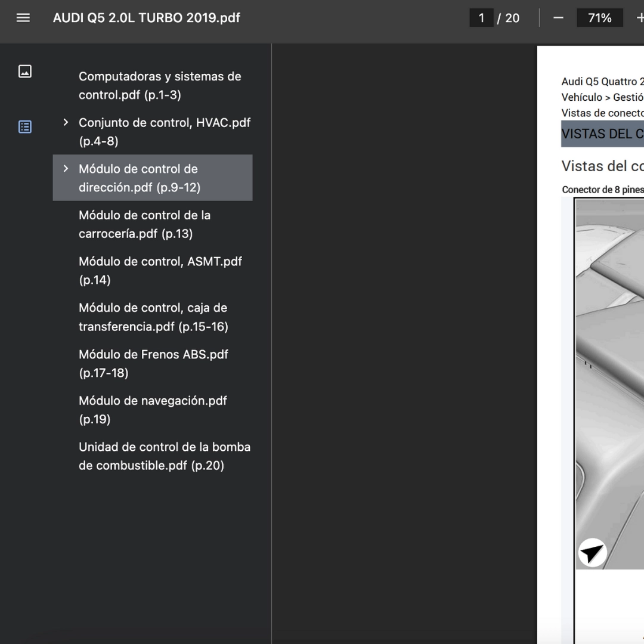The image size is (644, 644).
Task: Open Módulo de control, ASMT.pdf bookmark
Action: pyautogui.click(x=160, y=271)
